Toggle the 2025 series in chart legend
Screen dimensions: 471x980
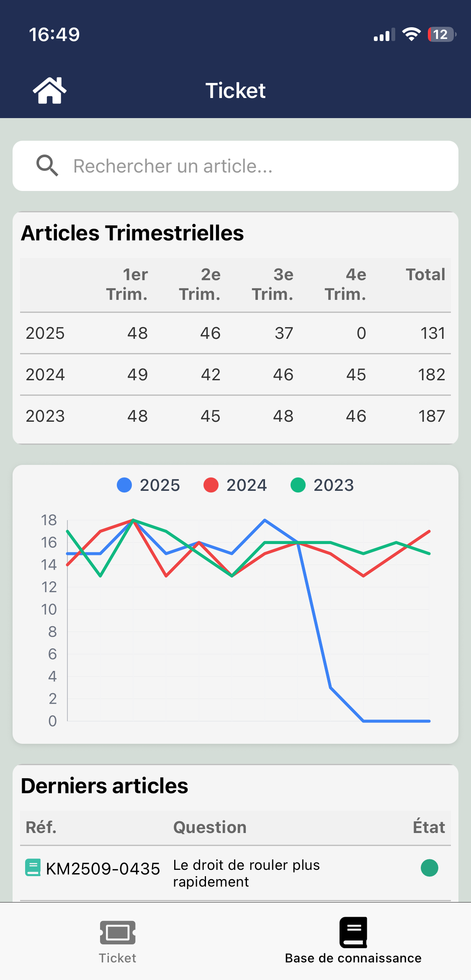click(149, 485)
